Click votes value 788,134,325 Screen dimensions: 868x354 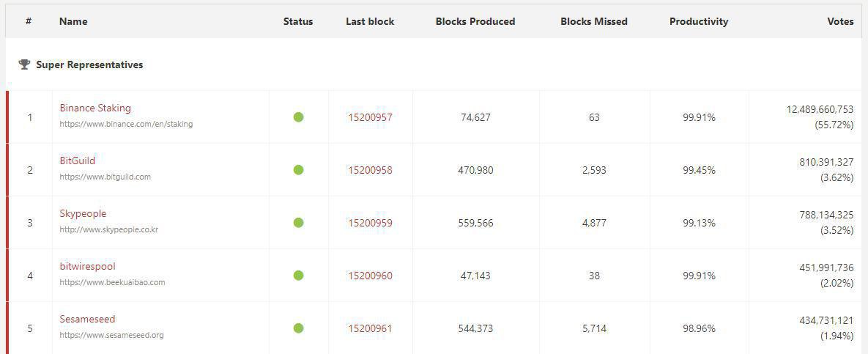[x=826, y=215]
